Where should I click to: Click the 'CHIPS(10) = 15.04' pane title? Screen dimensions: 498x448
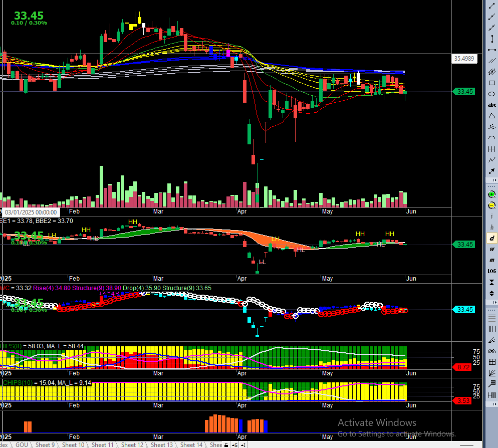(23, 382)
